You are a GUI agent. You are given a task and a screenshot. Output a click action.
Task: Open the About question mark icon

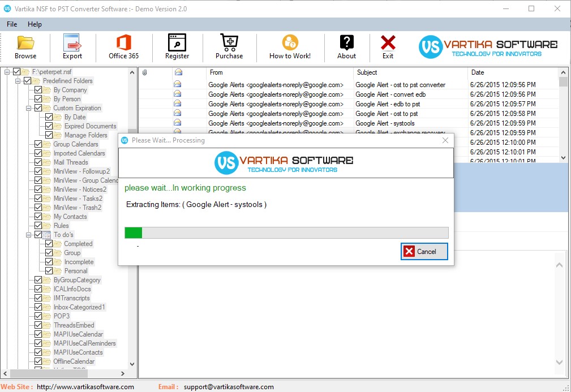point(347,42)
